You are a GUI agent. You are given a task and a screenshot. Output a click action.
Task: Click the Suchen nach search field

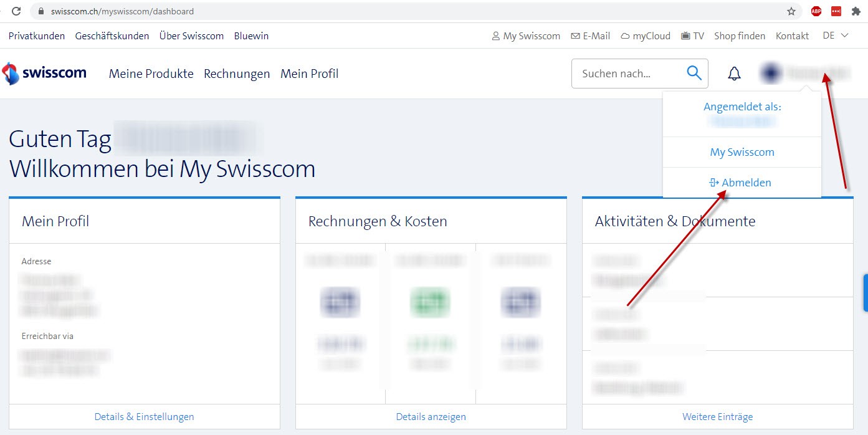(626, 74)
